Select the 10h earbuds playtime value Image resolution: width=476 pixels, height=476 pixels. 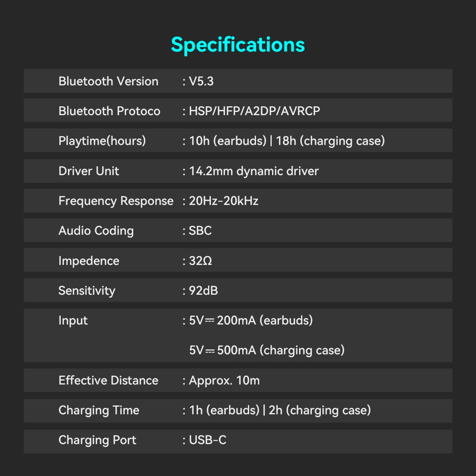click(x=228, y=141)
